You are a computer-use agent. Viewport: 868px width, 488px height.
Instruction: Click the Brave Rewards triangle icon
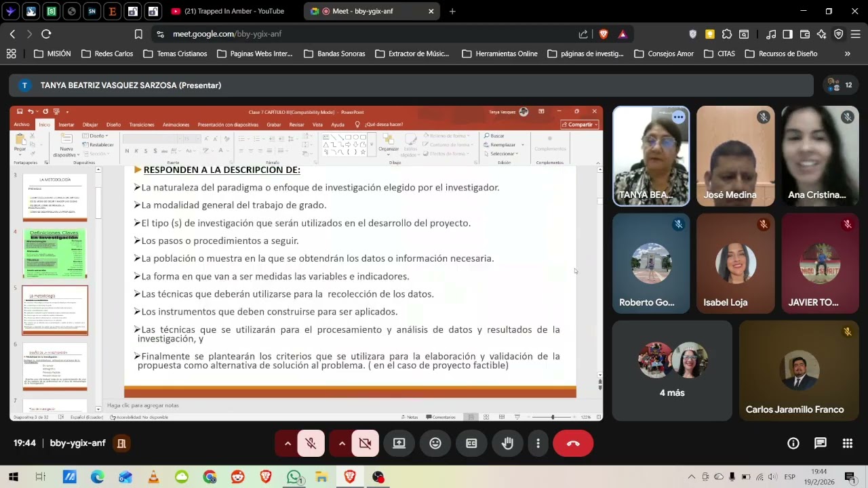[x=623, y=34]
